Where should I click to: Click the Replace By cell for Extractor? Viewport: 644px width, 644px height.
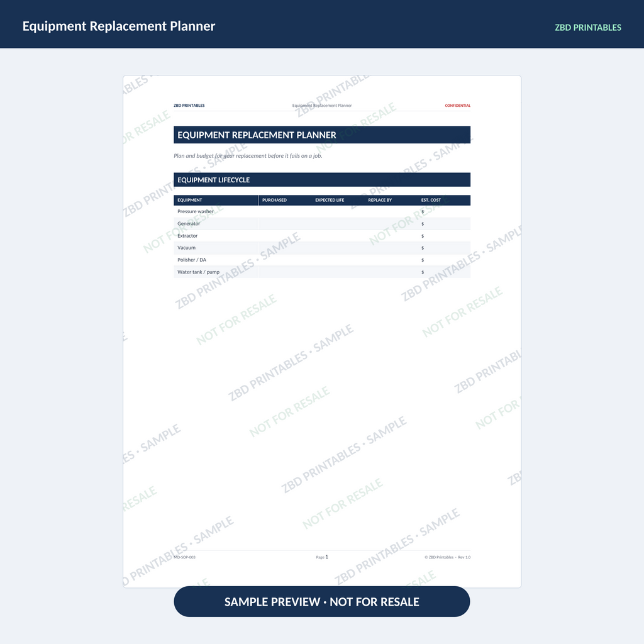pyautogui.click(x=391, y=236)
